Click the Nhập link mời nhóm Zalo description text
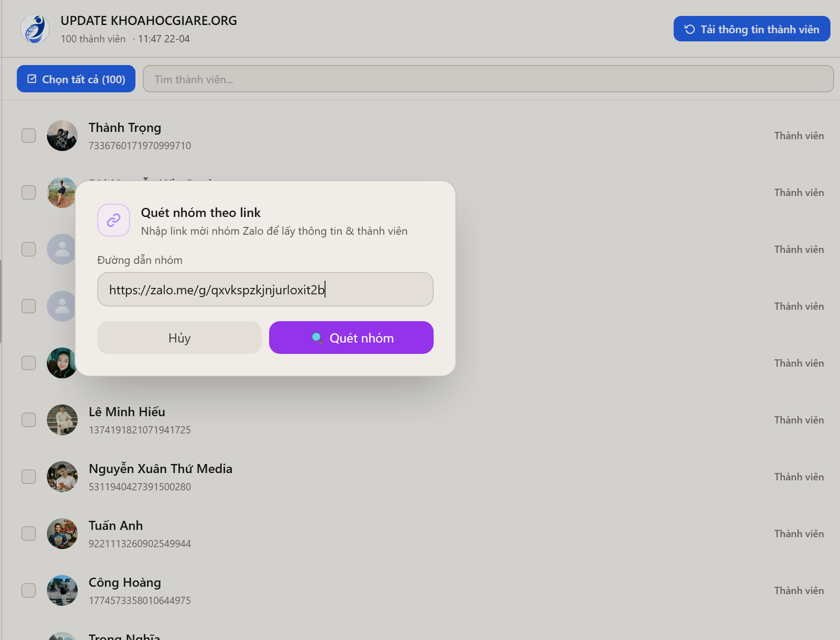 (274, 231)
